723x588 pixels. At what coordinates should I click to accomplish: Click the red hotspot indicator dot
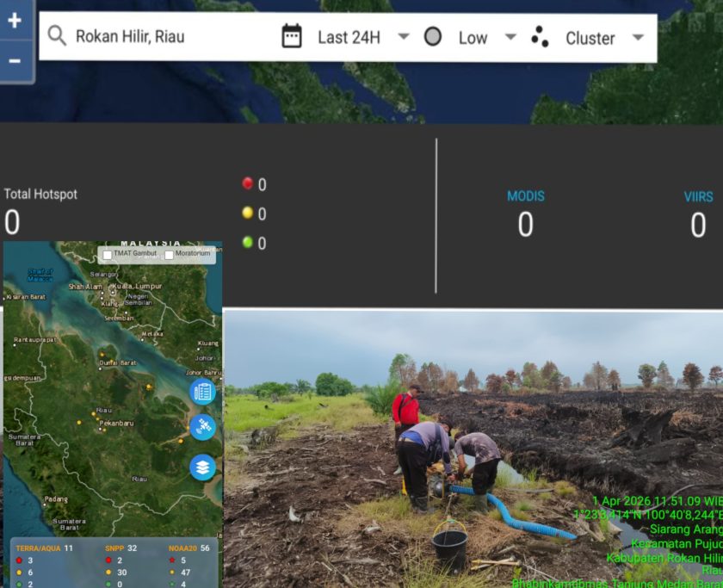click(x=248, y=183)
